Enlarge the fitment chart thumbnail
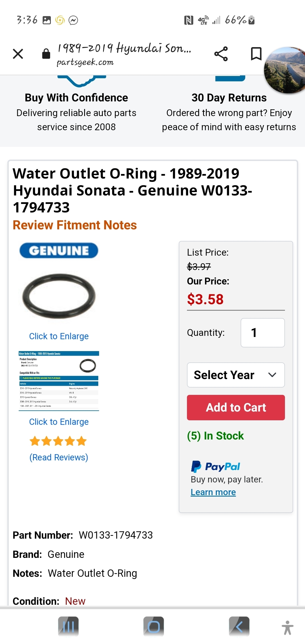Screen dimensions: 305x644 pos(59,380)
